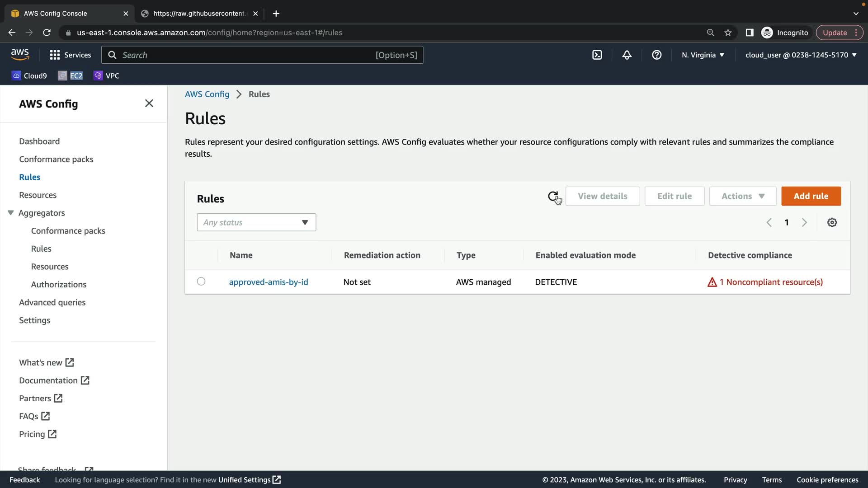This screenshot has height=488, width=868.
Task: Open the Services grid menu
Action: pos(70,55)
